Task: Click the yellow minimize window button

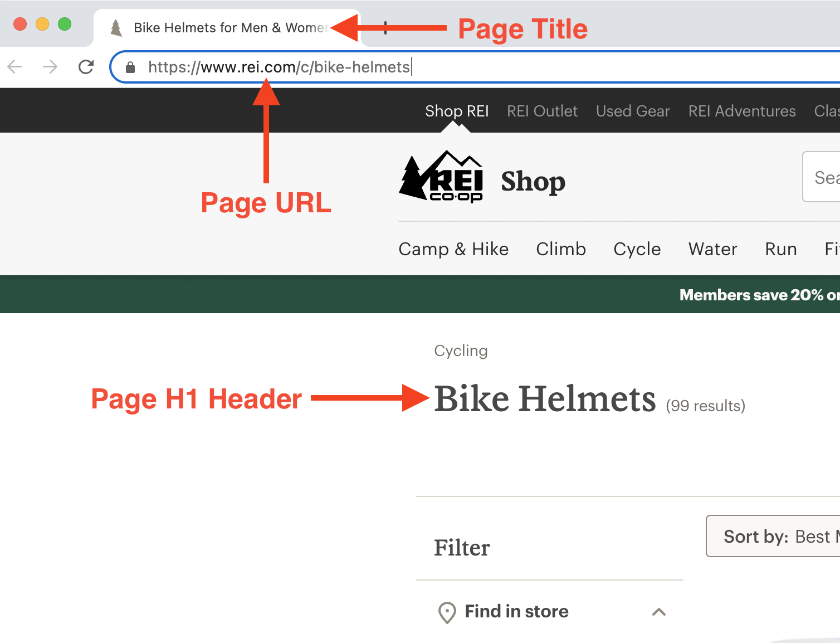Action: (x=42, y=24)
